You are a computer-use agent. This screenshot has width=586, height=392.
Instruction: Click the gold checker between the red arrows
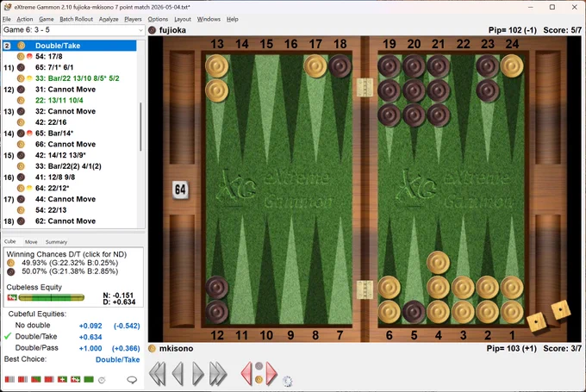tap(259, 380)
